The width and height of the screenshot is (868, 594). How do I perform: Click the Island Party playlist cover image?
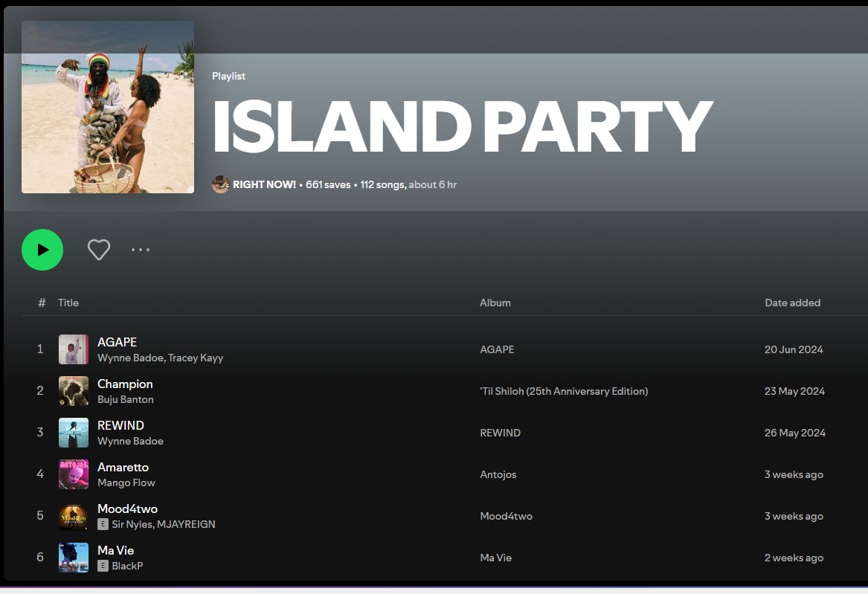[x=107, y=106]
